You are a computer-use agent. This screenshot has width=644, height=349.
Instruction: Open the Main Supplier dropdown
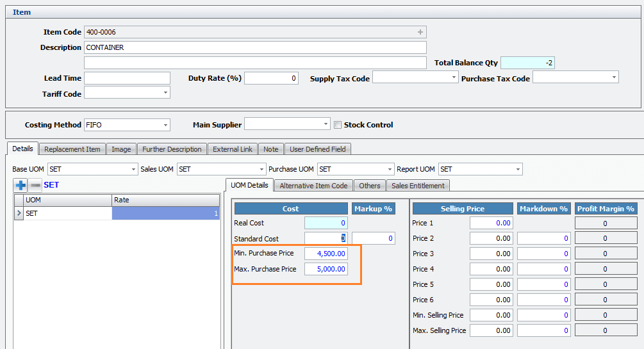(326, 125)
